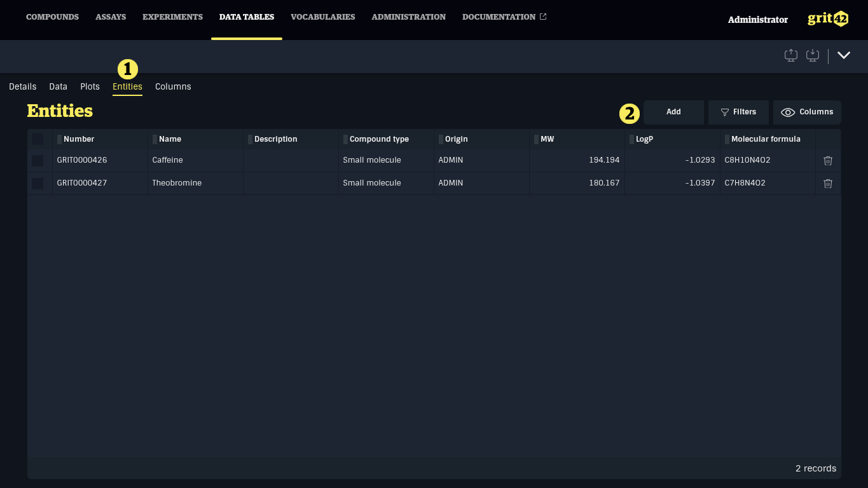Viewport: 868px width, 488px height.
Task: Check the box for GRIT0000426 row
Action: pos(38,161)
